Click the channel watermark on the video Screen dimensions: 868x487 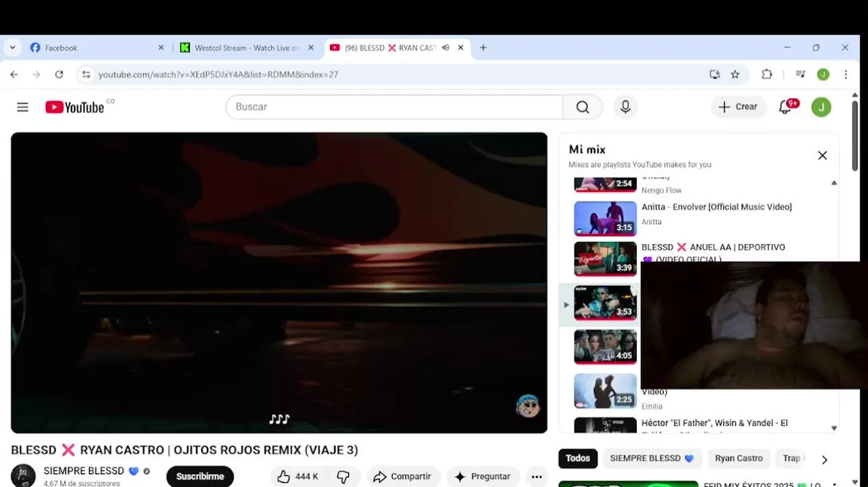tap(528, 406)
